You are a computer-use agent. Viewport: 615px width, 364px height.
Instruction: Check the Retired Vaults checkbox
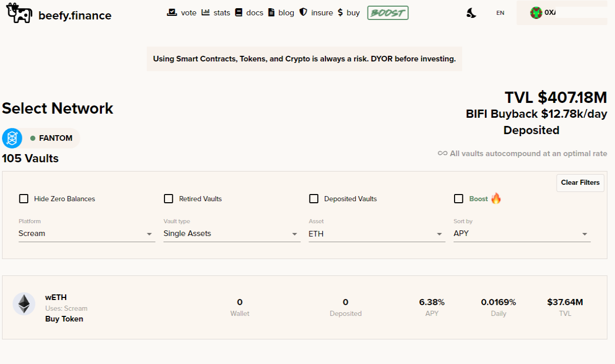pyautogui.click(x=169, y=199)
